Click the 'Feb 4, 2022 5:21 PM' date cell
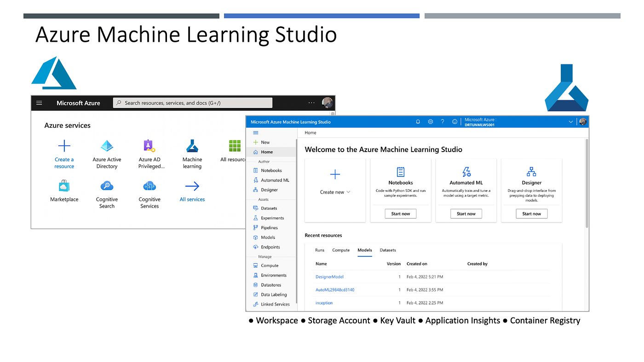The width and height of the screenshot is (644, 362). click(425, 277)
